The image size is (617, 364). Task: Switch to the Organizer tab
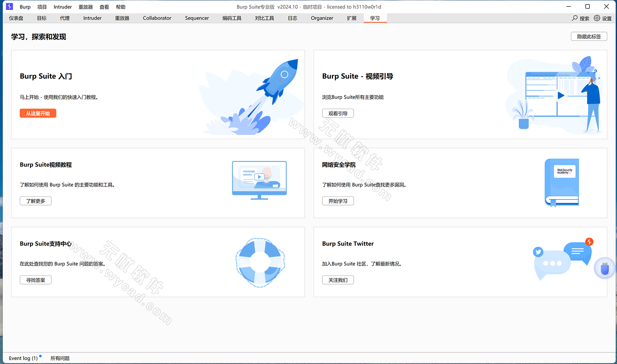322,18
